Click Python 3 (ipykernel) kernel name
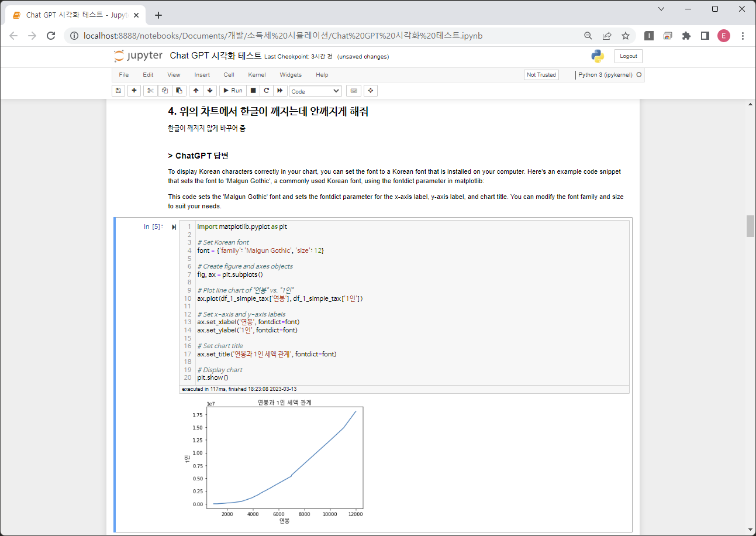Screen dimensions: 756x536 (605, 75)
